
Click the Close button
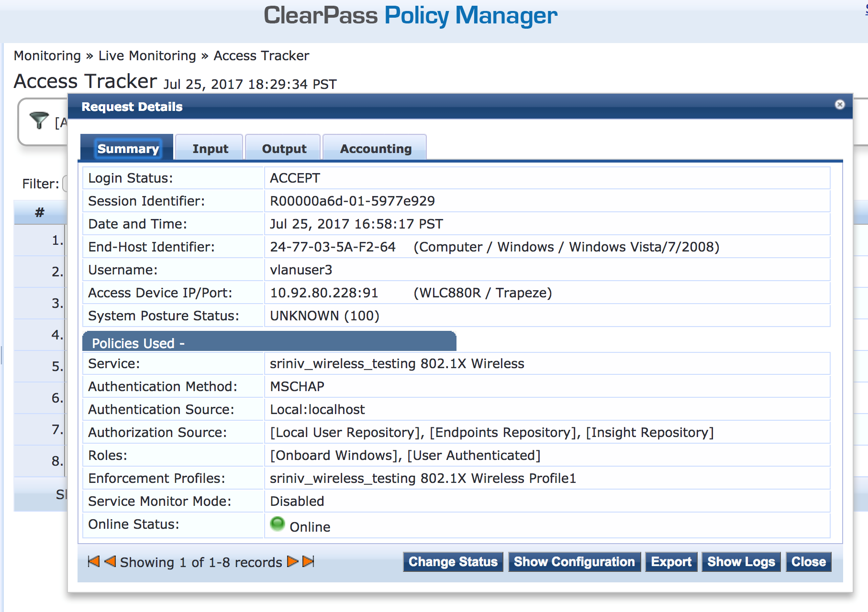click(808, 562)
